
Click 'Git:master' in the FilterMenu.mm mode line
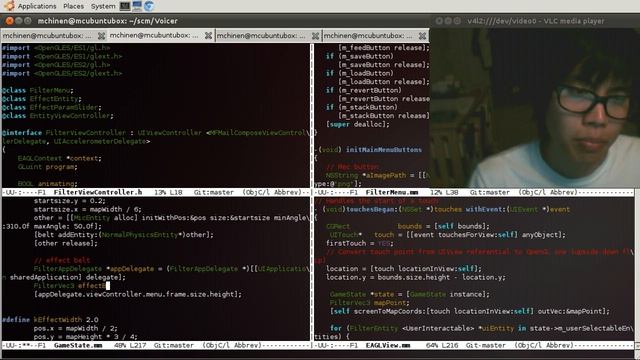[x=490, y=192]
